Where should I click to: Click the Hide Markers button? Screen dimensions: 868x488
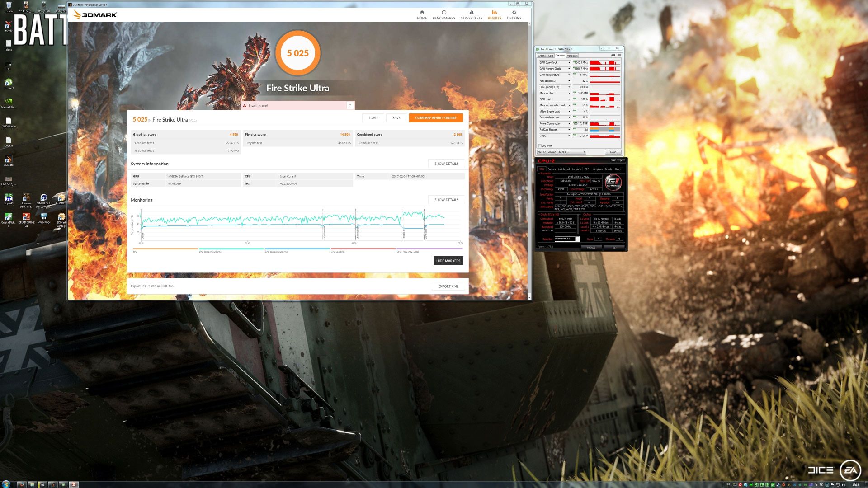click(448, 261)
